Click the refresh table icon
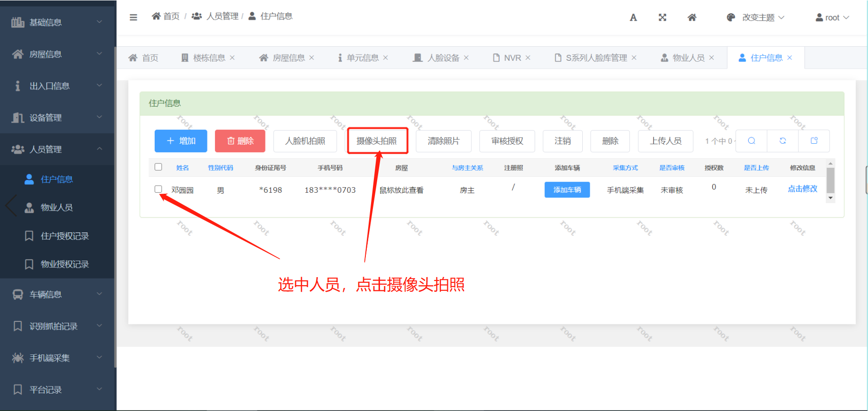 [783, 141]
